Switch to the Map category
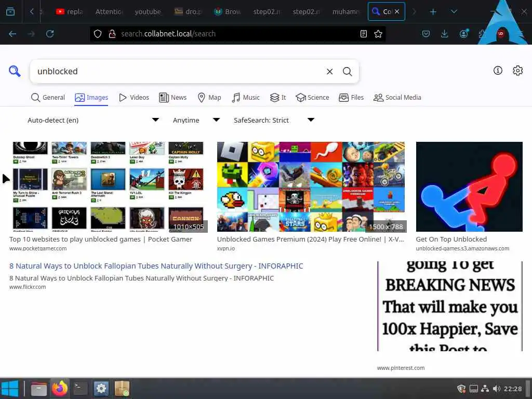This screenshot has height=399, width=532. click(209, 98)
